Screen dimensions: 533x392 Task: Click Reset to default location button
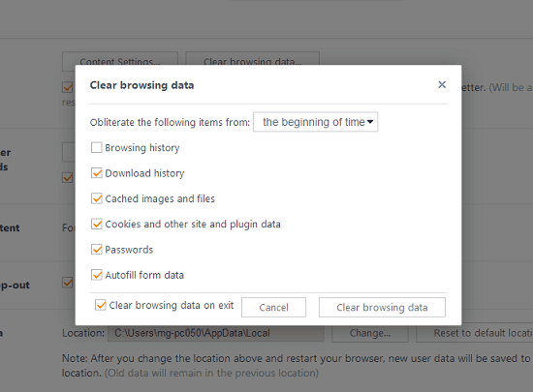coord(475,333)
